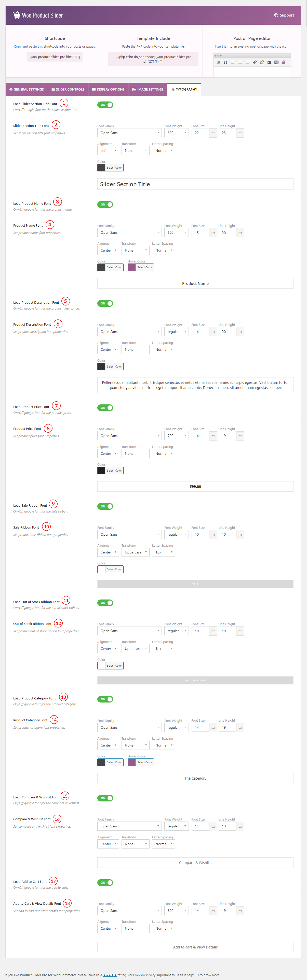Click the numbered list icon in editor preview
Viewport: 307px width, 980px height.
pos(218,62)
